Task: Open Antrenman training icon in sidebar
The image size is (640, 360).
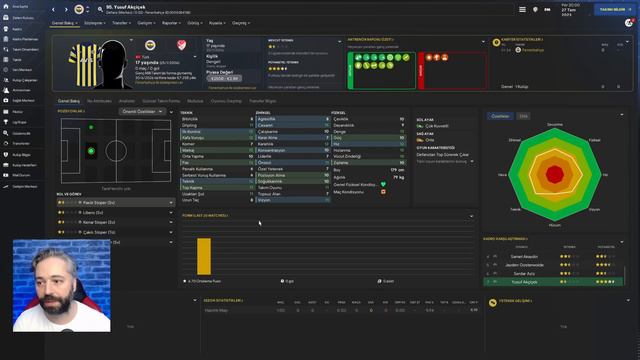Action: click(x=6, y=90)
